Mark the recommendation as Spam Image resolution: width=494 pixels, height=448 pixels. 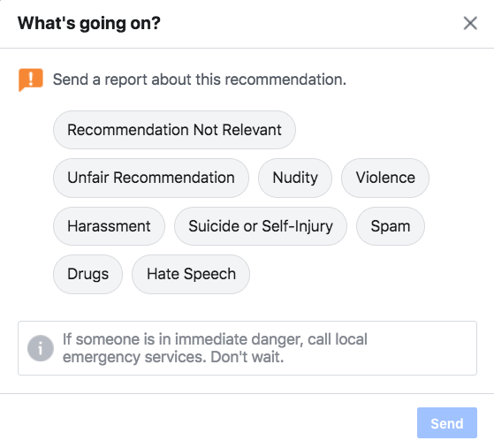click(x=391, y=226)
